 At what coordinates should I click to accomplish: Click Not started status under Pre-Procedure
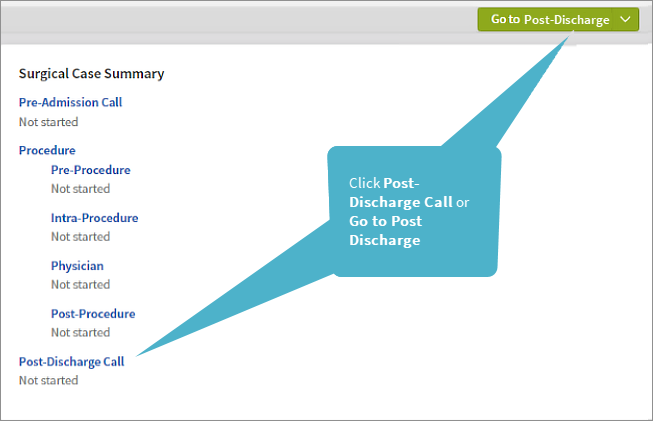(x=80, y=189)
